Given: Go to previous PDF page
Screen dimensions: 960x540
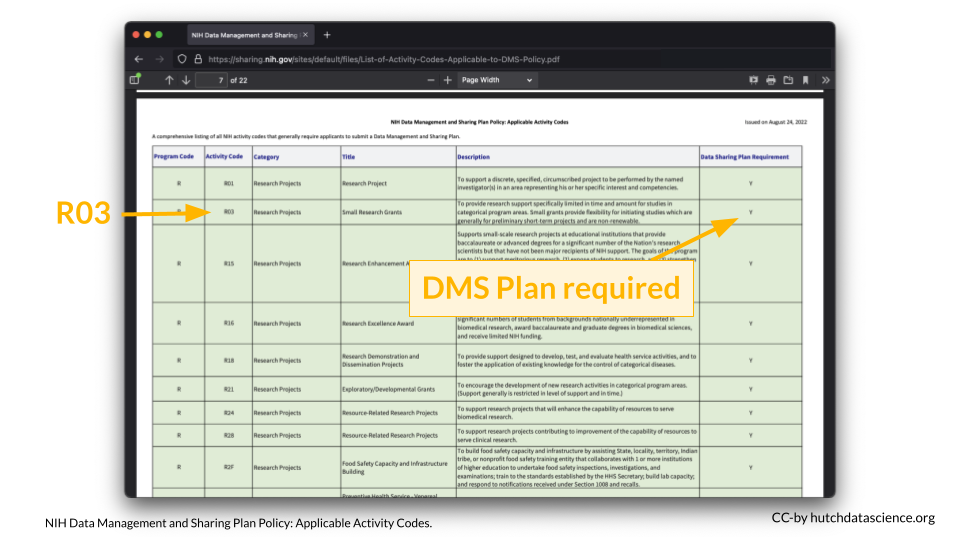Looking at the screenshot, I should click(169, 80).
